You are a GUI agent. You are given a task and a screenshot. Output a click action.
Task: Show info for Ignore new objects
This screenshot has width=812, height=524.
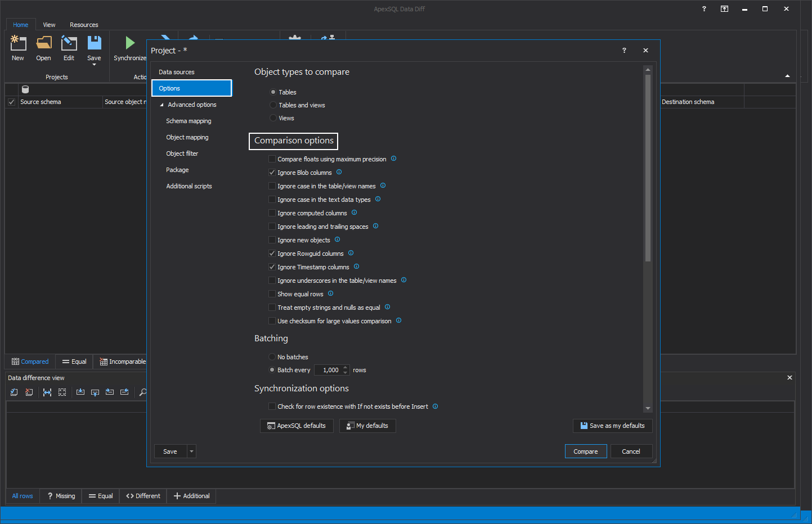[338, 240]
